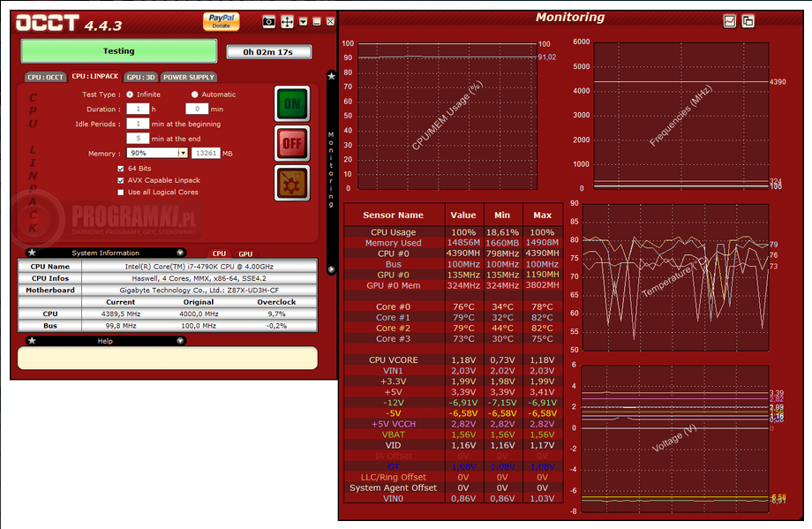This screenshot has width=812, height=529.
Task: Minimize the OCCT window
Action: point(317,22)
